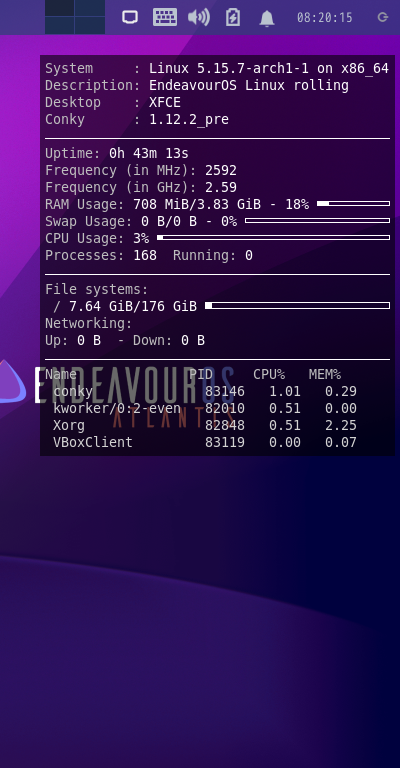
Task: Switch to the top-left workspace
Action: click(59, 8)
